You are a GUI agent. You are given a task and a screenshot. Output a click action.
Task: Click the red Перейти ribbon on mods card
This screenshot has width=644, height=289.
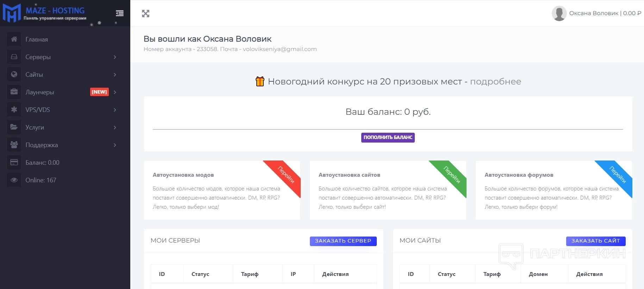[x=286, y=175]
